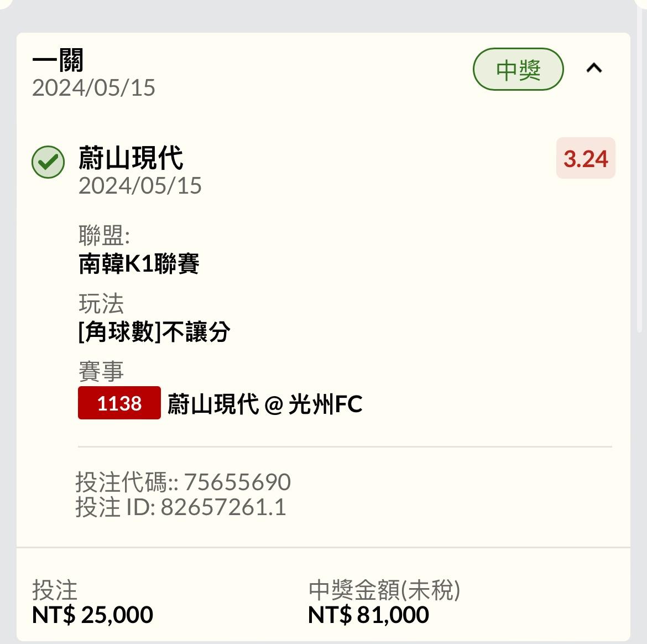Click the green checkmark icon beside 蔚山現代

click(48, 162)
